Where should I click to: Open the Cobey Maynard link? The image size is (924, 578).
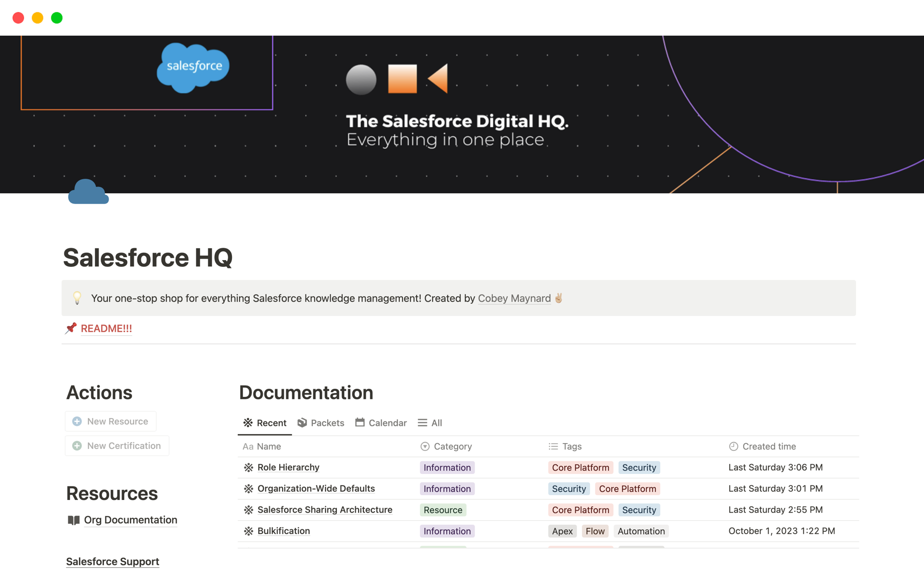pyautogui.click(x=514, y=299)
